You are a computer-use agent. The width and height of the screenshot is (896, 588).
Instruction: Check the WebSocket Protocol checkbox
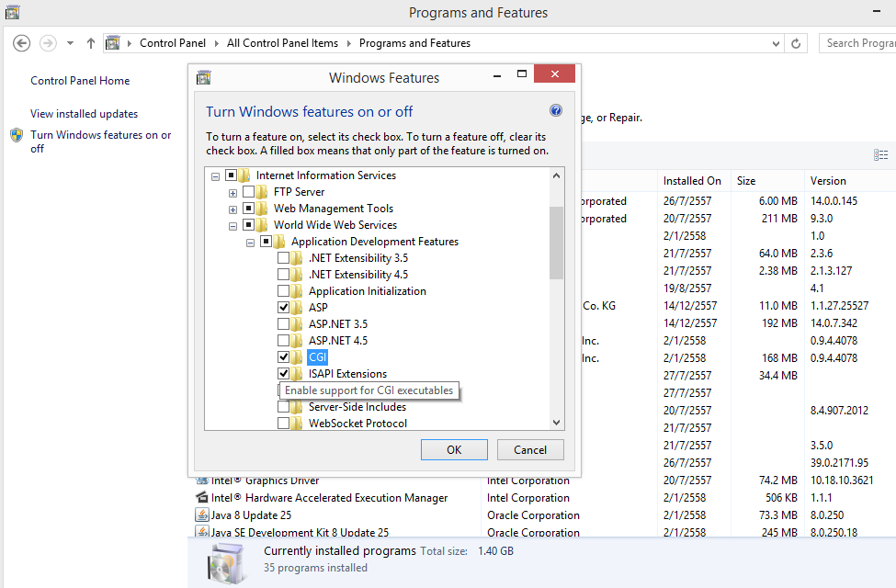(x=284, y=424)
